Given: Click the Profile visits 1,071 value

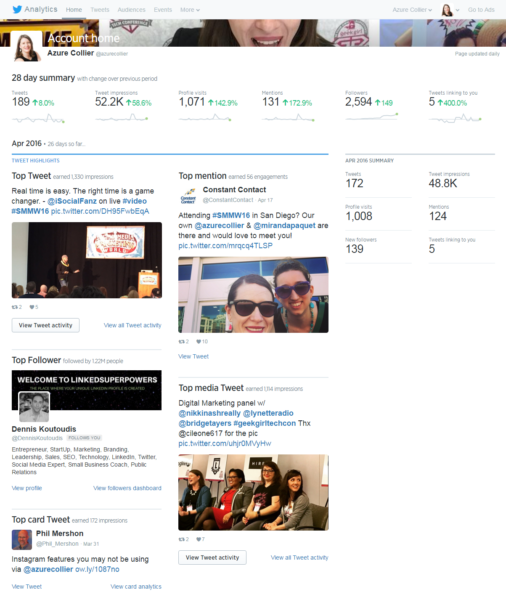Looking at the screenshot, I should coord(192,102).
